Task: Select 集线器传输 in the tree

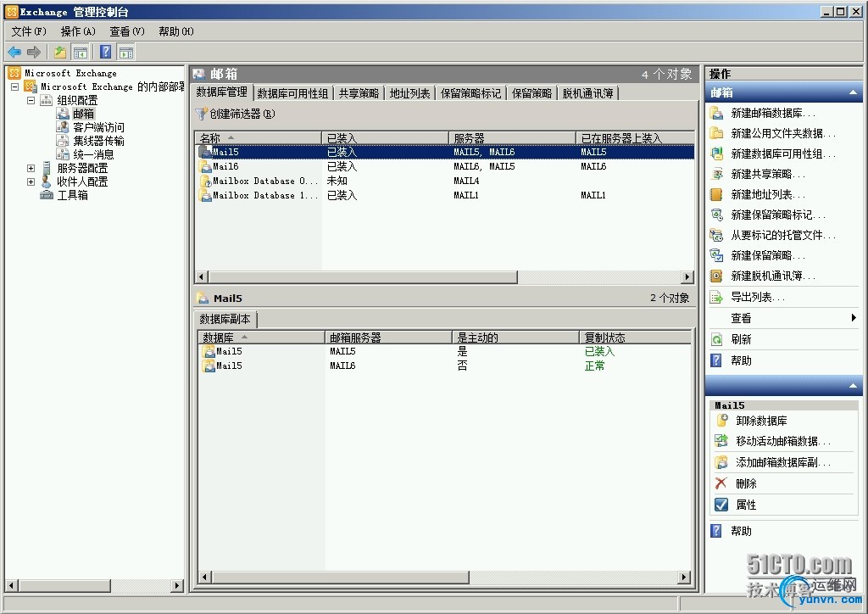Action: [x=99, y=141]
